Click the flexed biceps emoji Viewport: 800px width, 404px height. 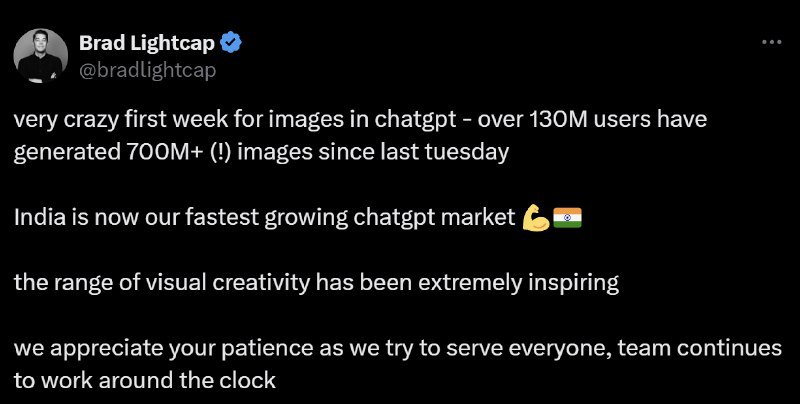coord(535,217)
